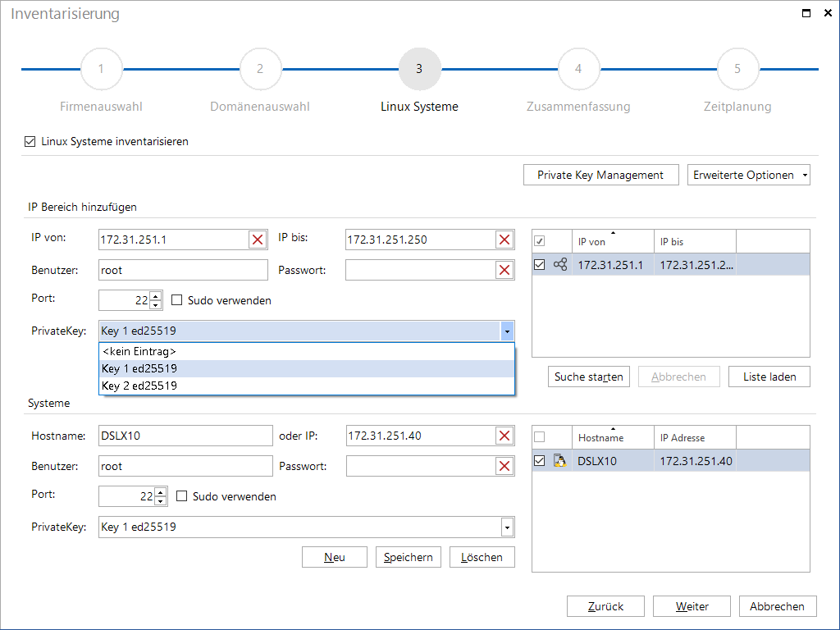Toggle select-all checkbox in Hostname list header
Screen dimensions: 840x630
click(540, 437)
